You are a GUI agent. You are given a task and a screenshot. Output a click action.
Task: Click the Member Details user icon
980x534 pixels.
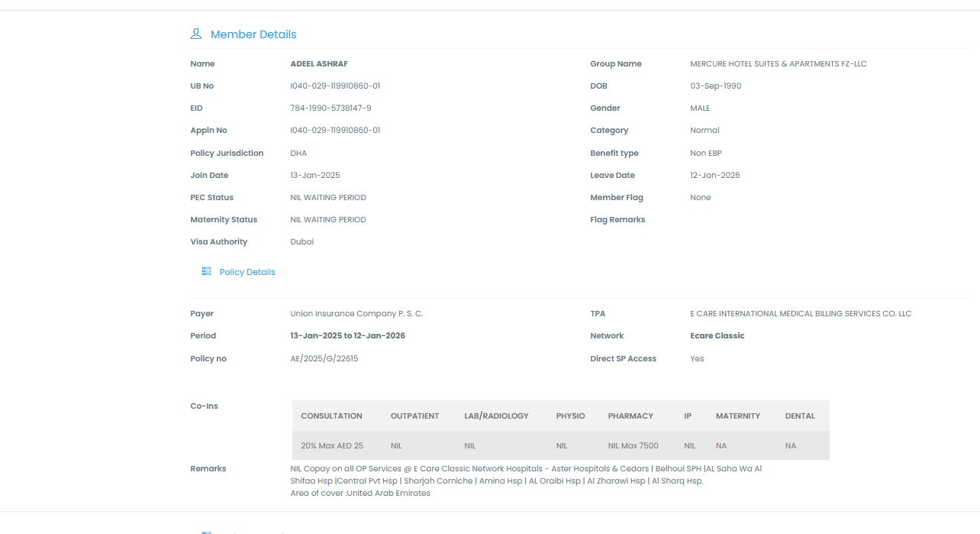coord(196,34)
